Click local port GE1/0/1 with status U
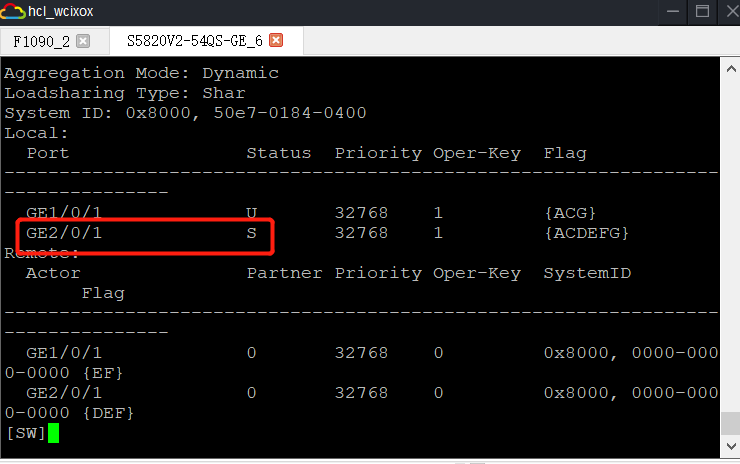 tap(64, 213)
